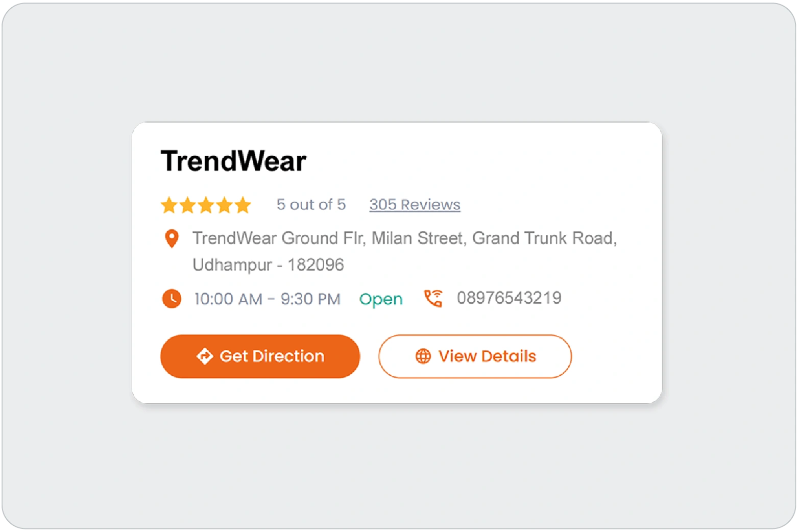The height and width of the screenshot is (532, 798).
Task: Select the third rating star
Action: point(206,205)
